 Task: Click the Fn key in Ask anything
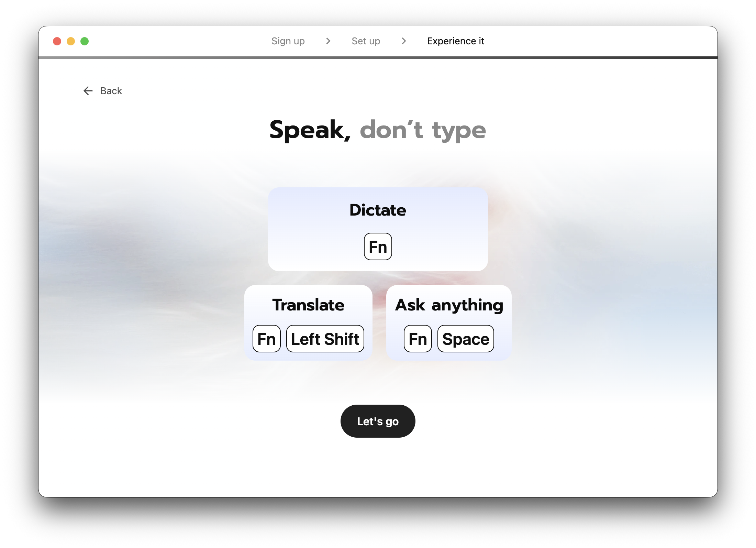coord(418,339)
